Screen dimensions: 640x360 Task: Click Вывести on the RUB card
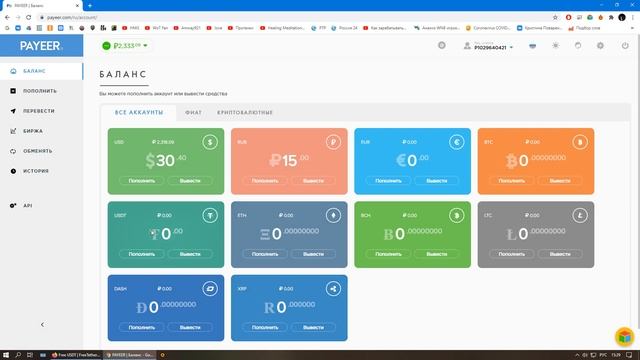click(313, 180)
